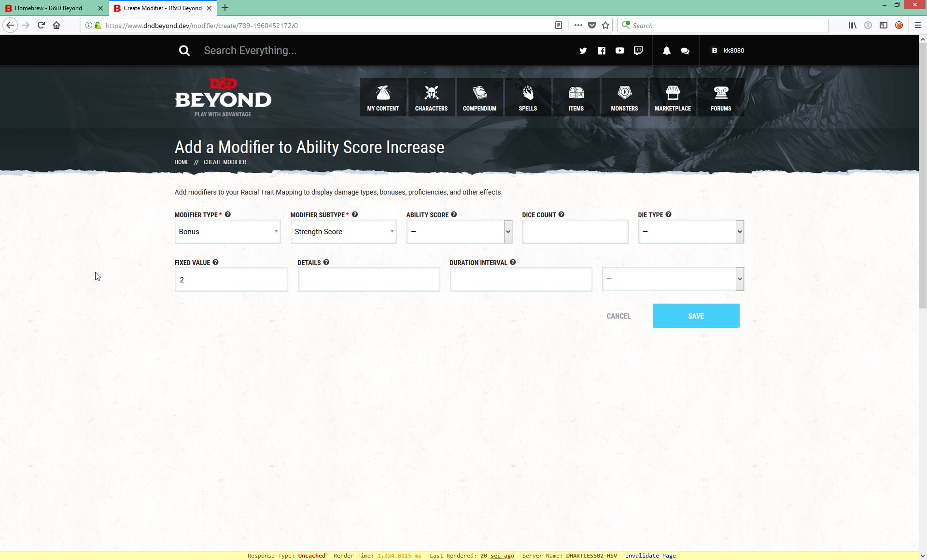Open the browser library icon
Image resolution: width=927 pixels, height=560 pixels.
pos(853,25)
